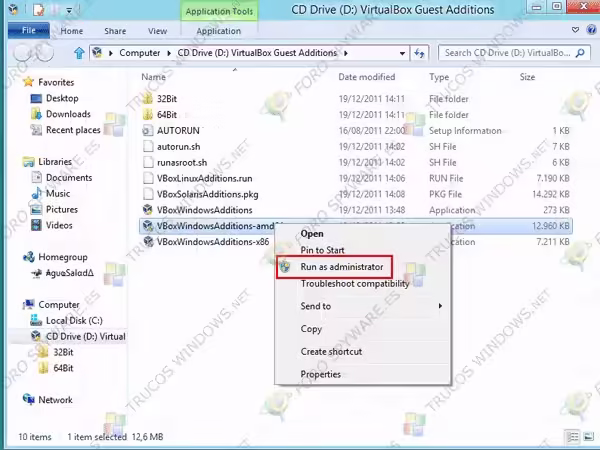
Task: Open the 64Bit subfolder in navigation pane
Action: coord(63,368)
